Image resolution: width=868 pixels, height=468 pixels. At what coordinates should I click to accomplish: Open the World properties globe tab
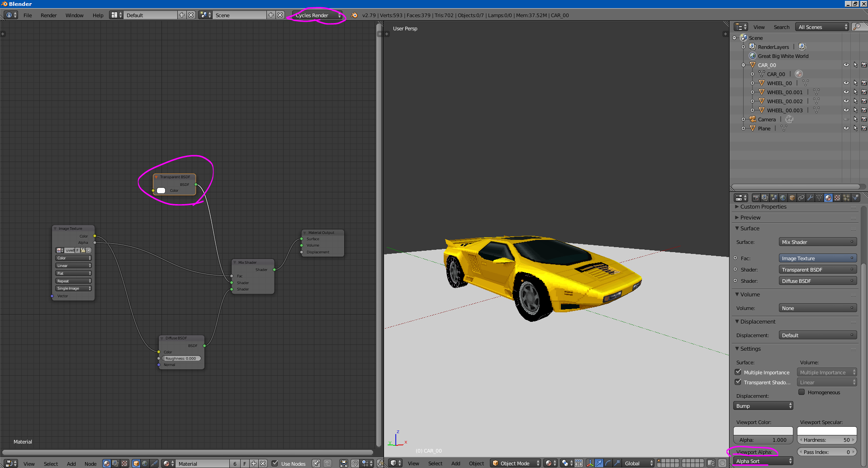(x=783, y=198)
